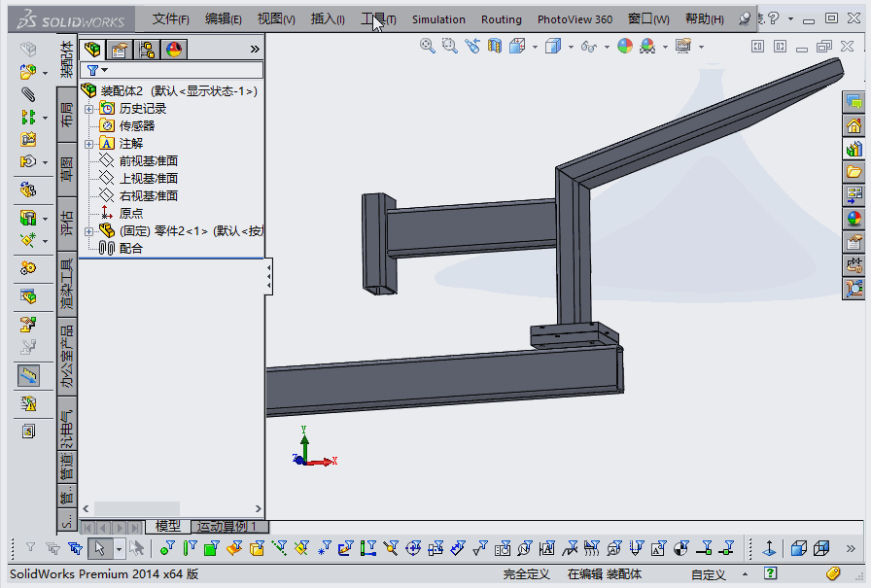The height and width of the screenshot is (588, 871).
Task: Click the View Orientation cube icon
Action: pos(517,46)
